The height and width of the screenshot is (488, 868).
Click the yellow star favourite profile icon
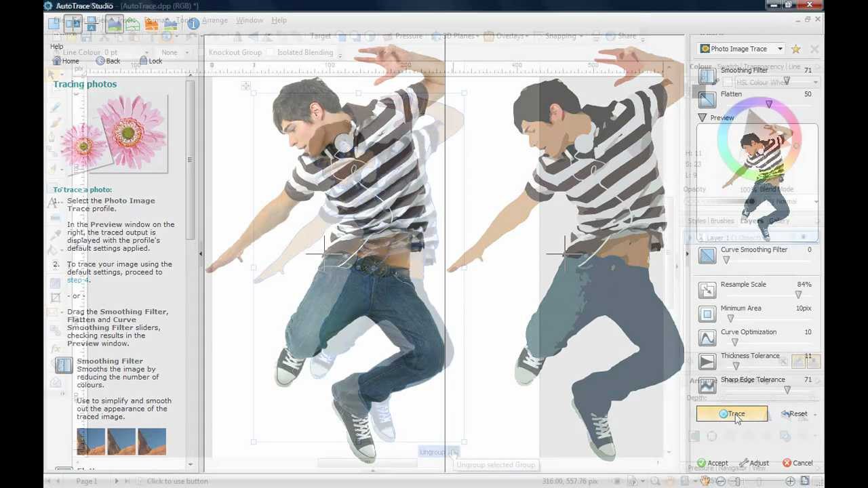click(x=795, y=49)
